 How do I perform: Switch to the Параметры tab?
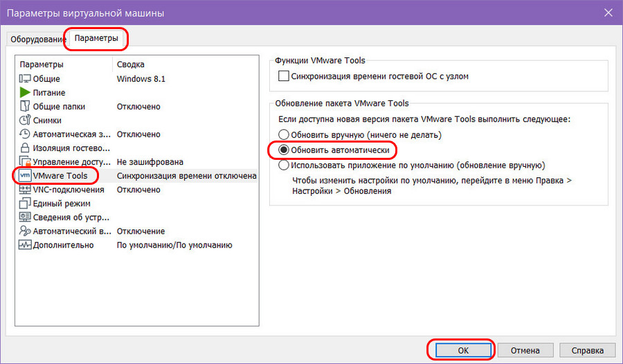[x=96, y=38]
